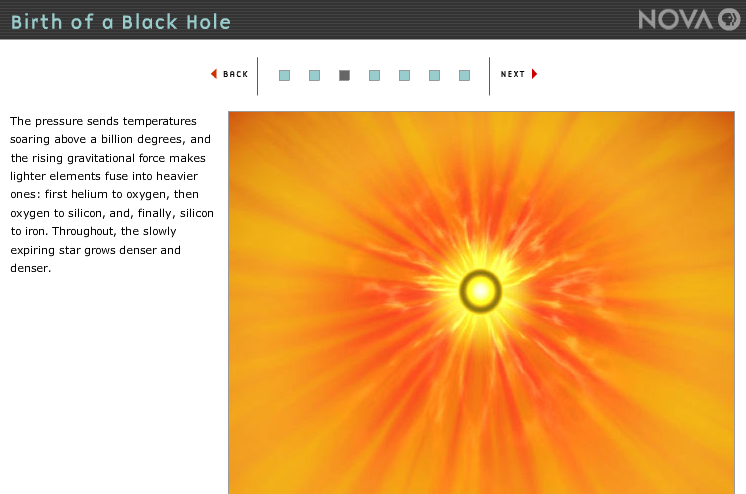
Task: Click the paragraph starting 'The pressure sends temperatures'
Action: 112,194
